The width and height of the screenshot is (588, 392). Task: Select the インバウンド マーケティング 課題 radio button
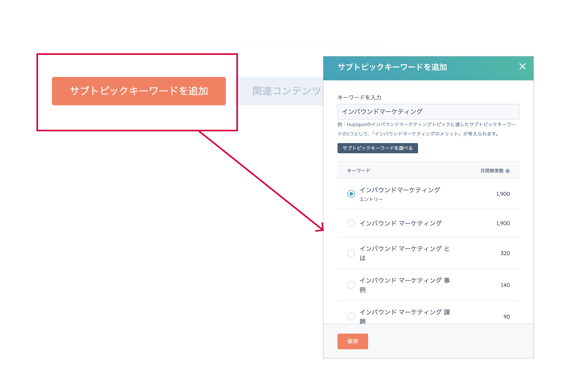tap(351, 317)
